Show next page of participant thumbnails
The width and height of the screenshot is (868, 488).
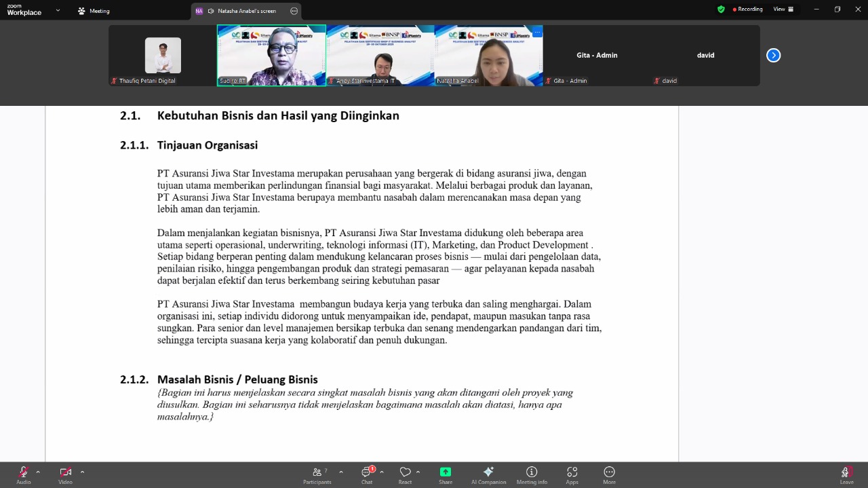pos(773,56)
